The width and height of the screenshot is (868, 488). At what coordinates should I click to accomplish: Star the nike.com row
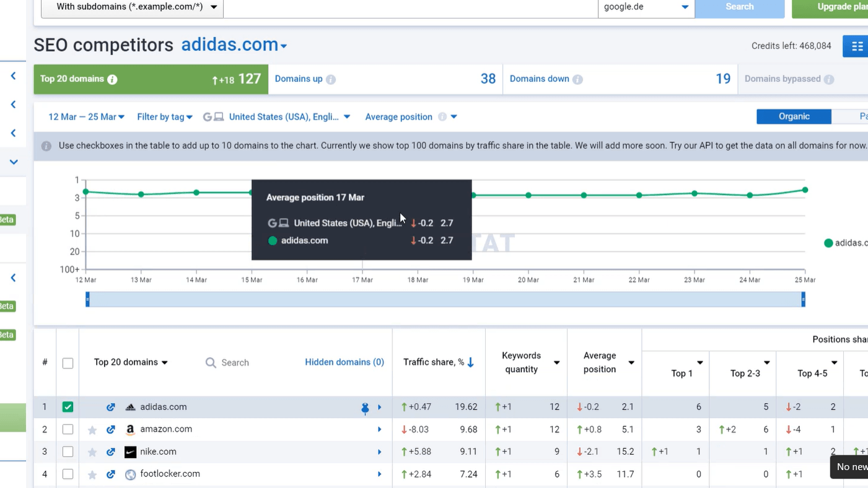tap(92, 452)
